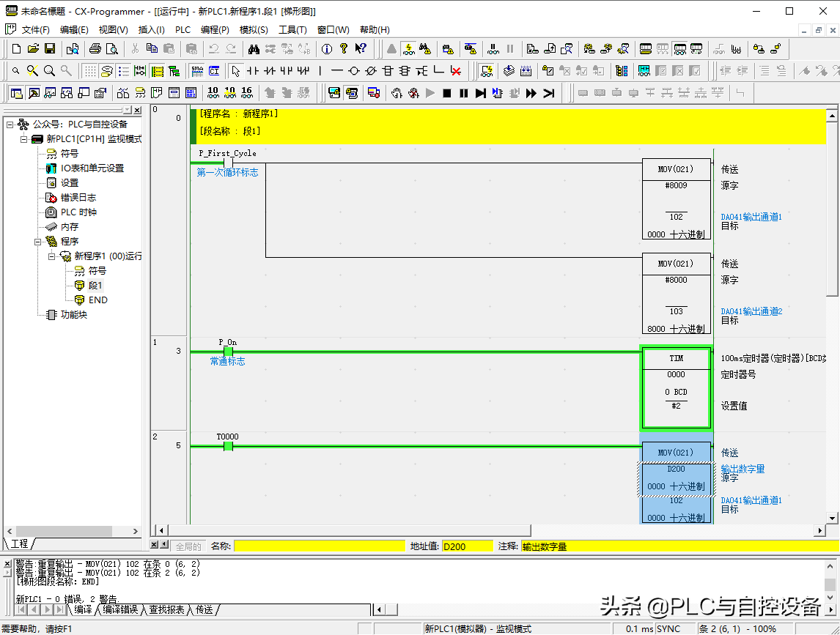Select the END section in tree
This screenshot has height=635, width=840.
(97, 300)
